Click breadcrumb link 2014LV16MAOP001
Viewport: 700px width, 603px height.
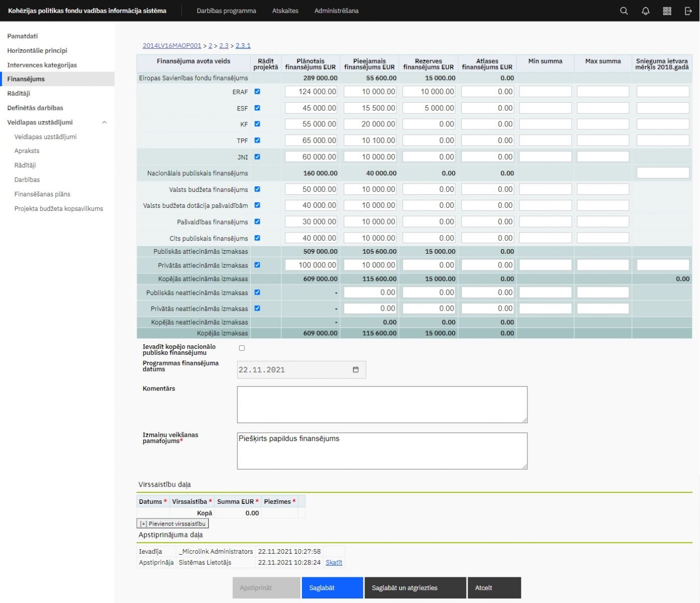172,45
